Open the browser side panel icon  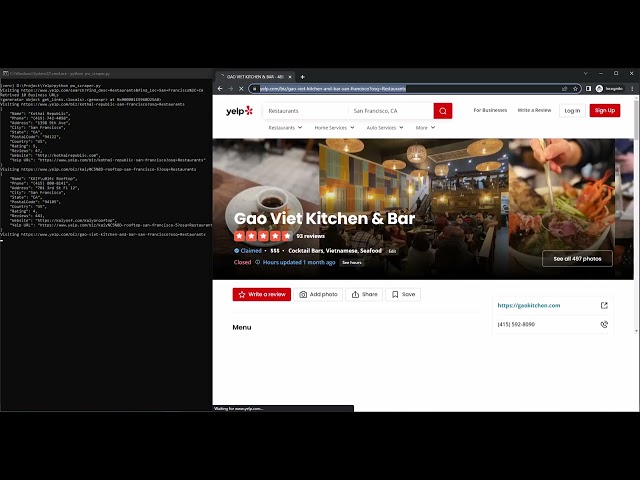tap(588, 89)
